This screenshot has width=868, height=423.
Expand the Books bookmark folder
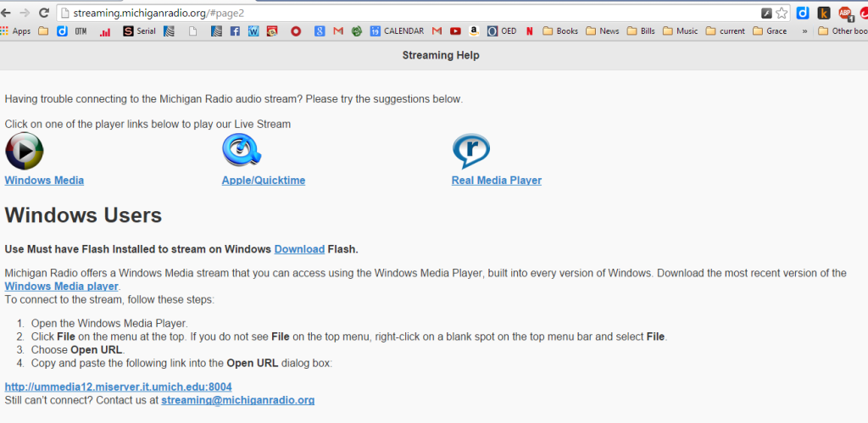[559, 31]
